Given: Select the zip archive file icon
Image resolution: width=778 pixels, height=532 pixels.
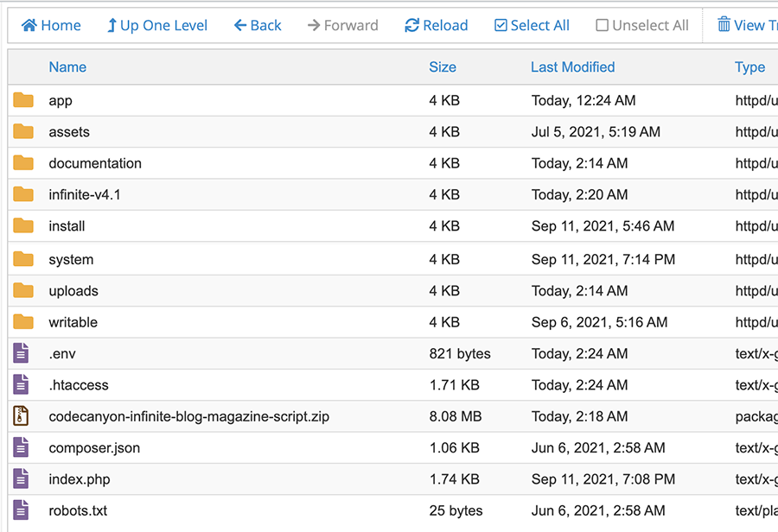Looking at the screenshot, I should (22, 416).
